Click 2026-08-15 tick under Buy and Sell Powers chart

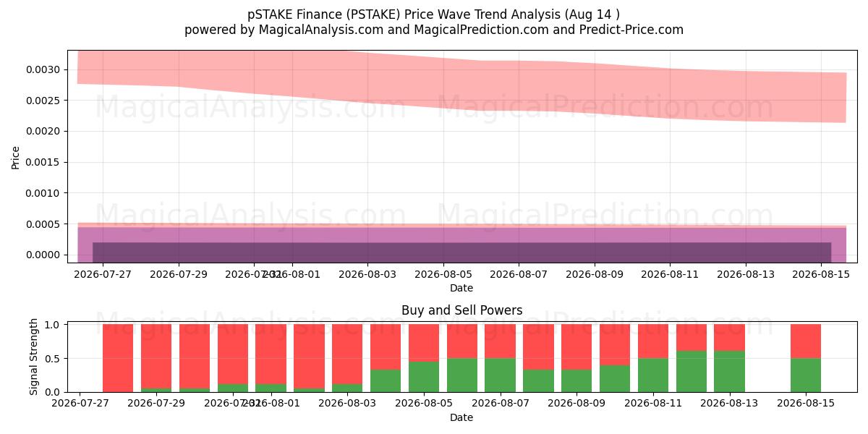pos(806,404)
